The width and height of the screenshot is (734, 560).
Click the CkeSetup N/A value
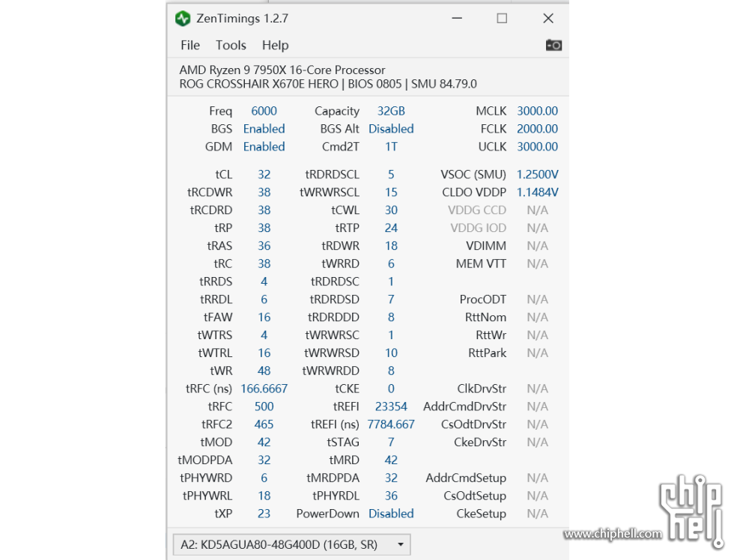click(x=538, y=514)
